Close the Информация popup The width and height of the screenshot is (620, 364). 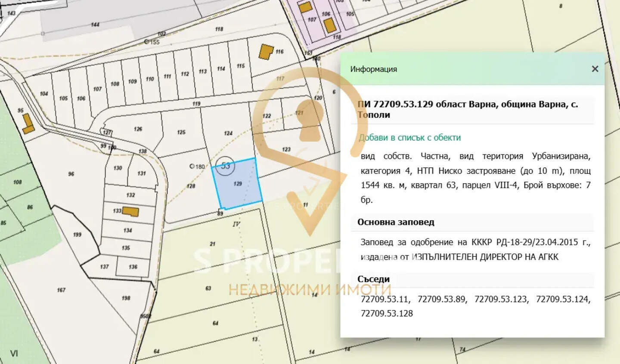[x=595, y=69]
